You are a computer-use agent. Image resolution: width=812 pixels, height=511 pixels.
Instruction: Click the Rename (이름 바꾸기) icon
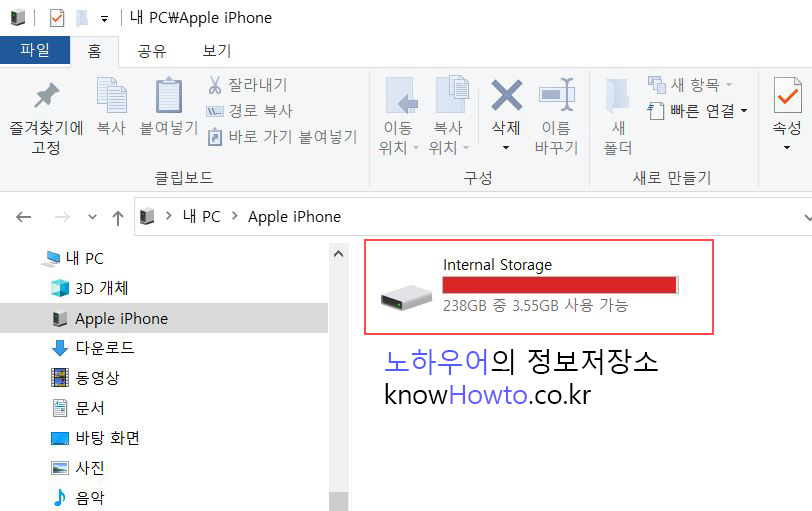tap(557, 95)
